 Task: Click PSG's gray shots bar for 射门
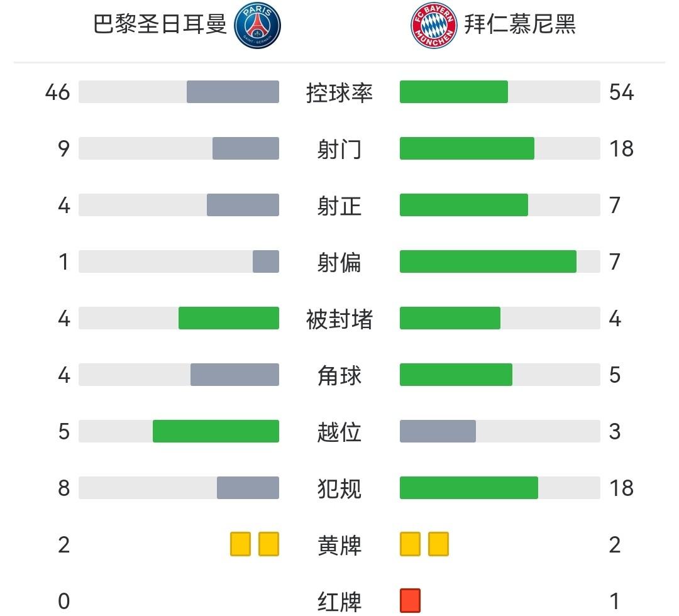[245, 148]
